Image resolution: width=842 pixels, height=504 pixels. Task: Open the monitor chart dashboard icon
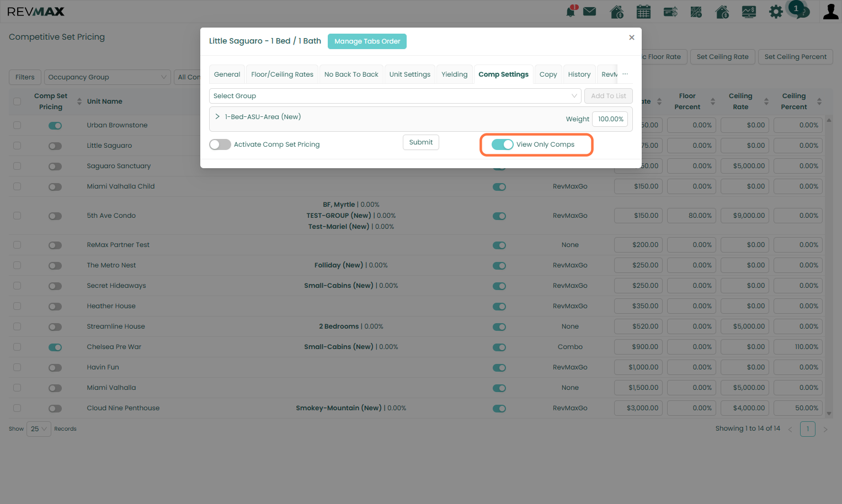coord(749,12)
